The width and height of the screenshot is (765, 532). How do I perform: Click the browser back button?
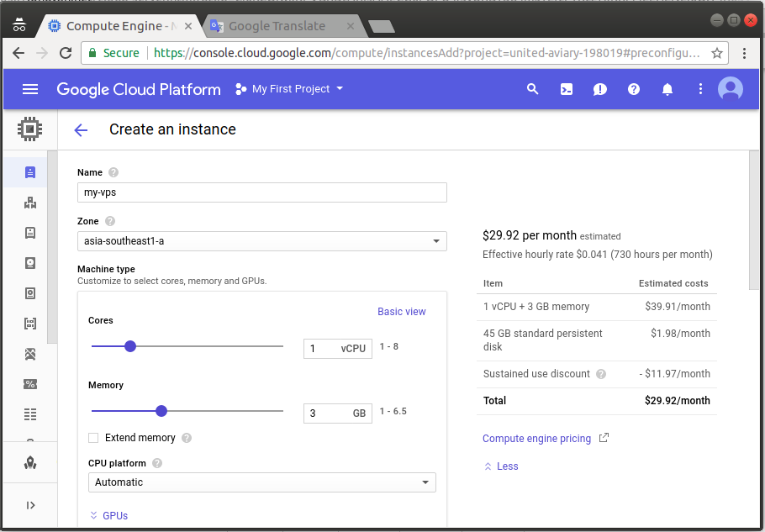tap(18, 53)
